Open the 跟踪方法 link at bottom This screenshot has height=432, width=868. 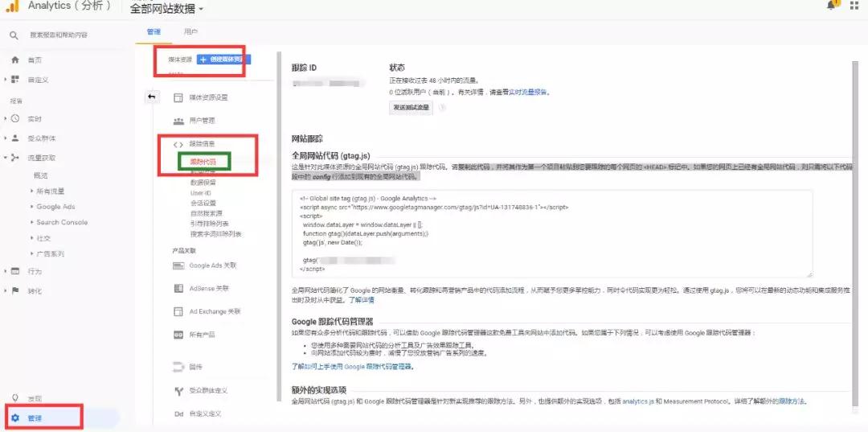792,401
